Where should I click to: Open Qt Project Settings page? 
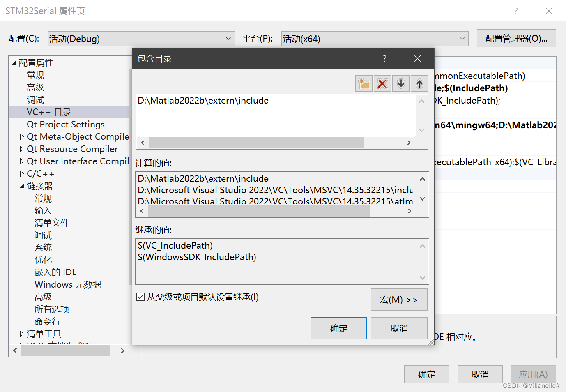tap(66, 125)
